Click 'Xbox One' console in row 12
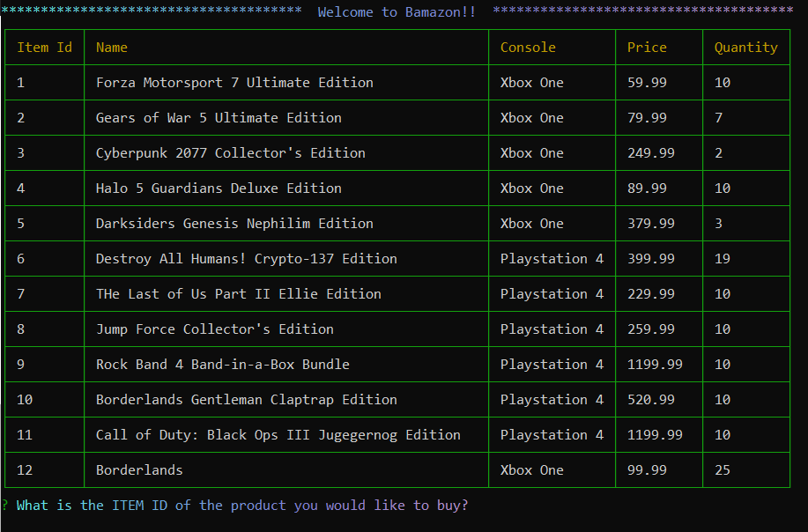The height and width of the screenshot is (532, 808). pos(532,470)
